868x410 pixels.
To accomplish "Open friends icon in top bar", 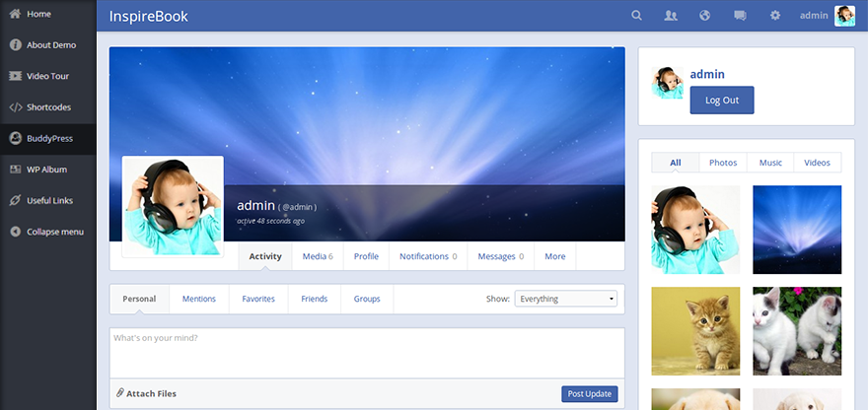I will 671,16.
